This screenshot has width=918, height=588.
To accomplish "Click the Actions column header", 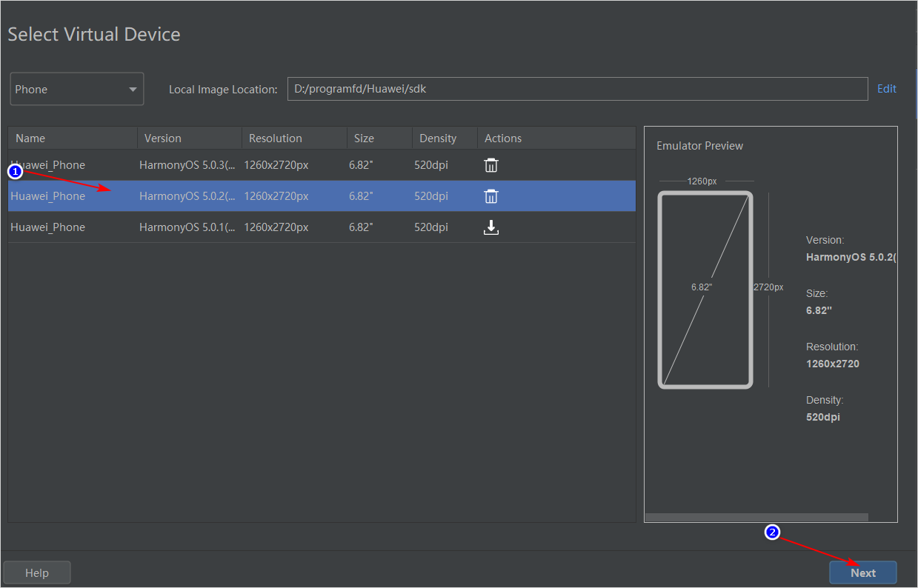I will [x=556, y=138].
